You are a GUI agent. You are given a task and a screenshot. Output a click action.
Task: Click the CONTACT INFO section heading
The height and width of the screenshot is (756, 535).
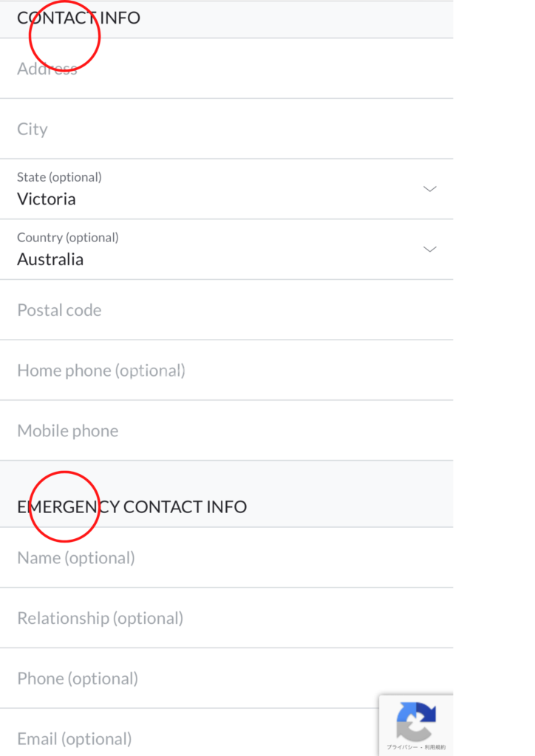[x=78, y=18]
